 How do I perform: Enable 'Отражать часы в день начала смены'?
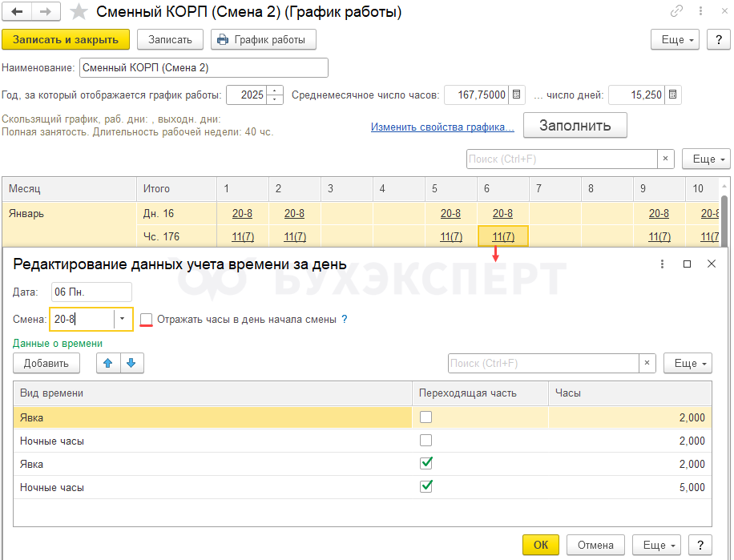click(x=146, y=319)
